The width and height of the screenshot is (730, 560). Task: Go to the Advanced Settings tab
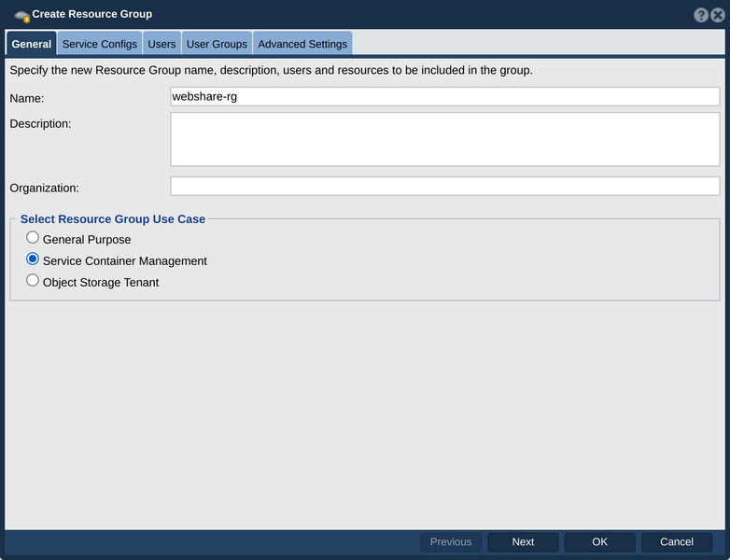(302, 44)
